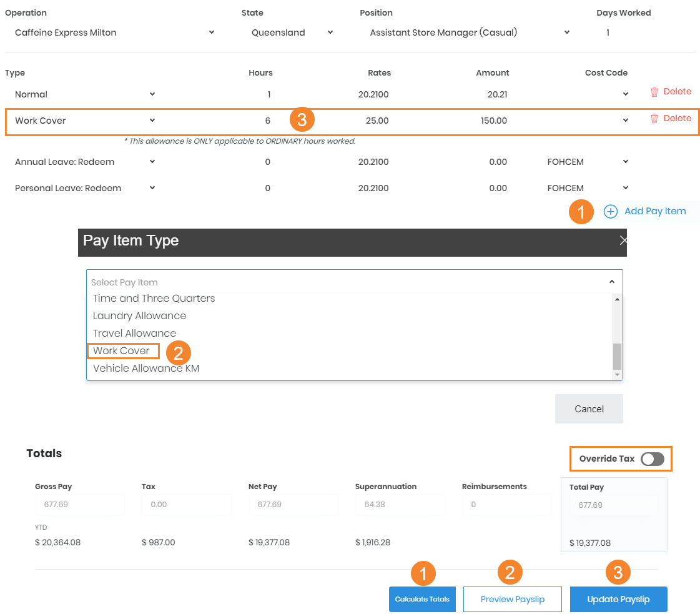
Task: Expand the State dropdown showing Queensland
Action: (330, 32)
